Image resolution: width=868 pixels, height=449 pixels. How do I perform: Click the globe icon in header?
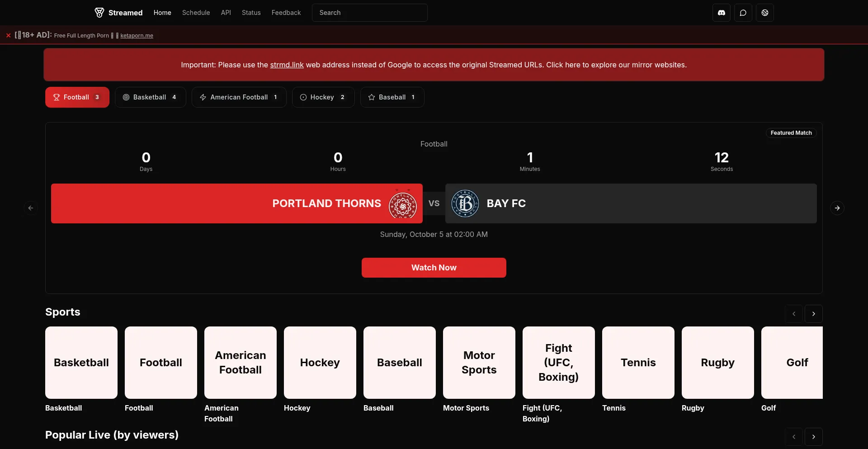[764, 13]
